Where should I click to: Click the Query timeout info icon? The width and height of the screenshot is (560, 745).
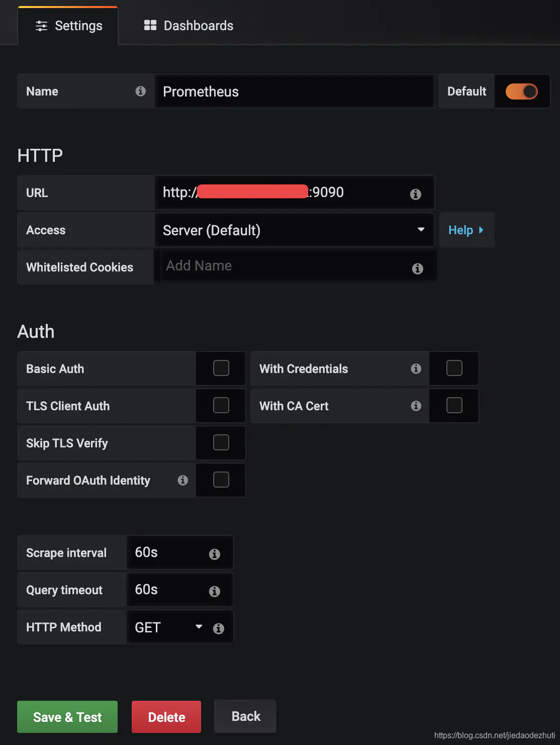(x=215, y=591)
